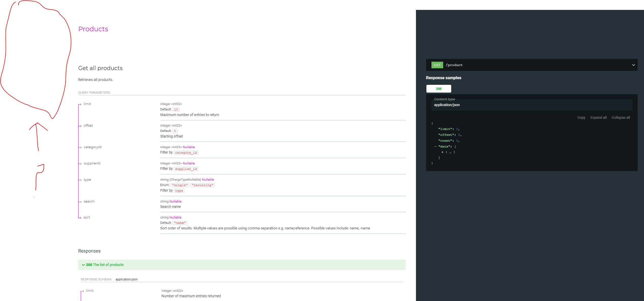
Task: Click the default "name" badge under sort
Action: pyautogui.click(x=180, y=223)
